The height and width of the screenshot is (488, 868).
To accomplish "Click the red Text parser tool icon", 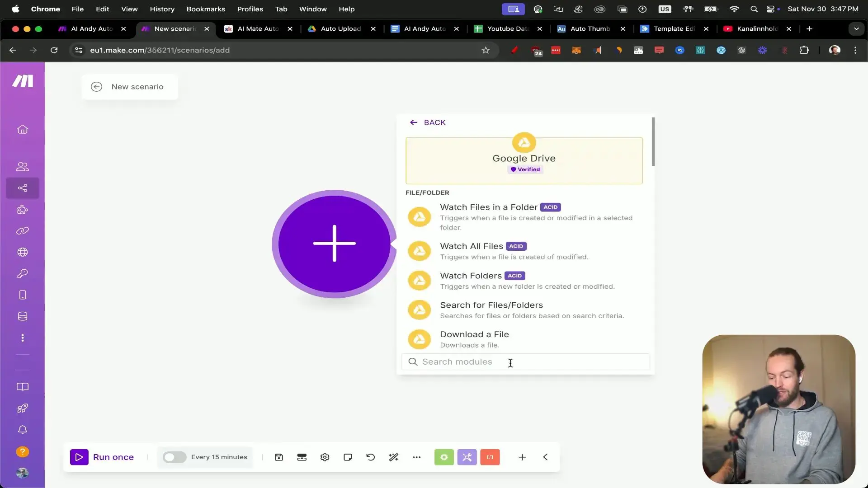I will 490,457.
